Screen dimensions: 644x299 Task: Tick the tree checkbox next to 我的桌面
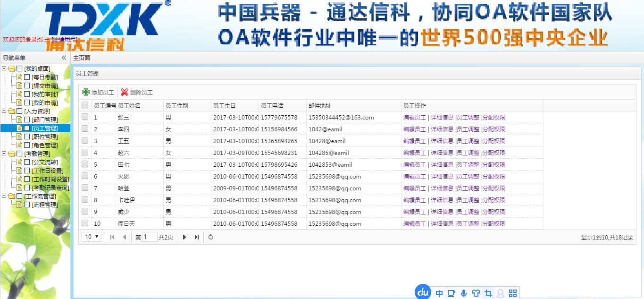click(x=19, y=69)
